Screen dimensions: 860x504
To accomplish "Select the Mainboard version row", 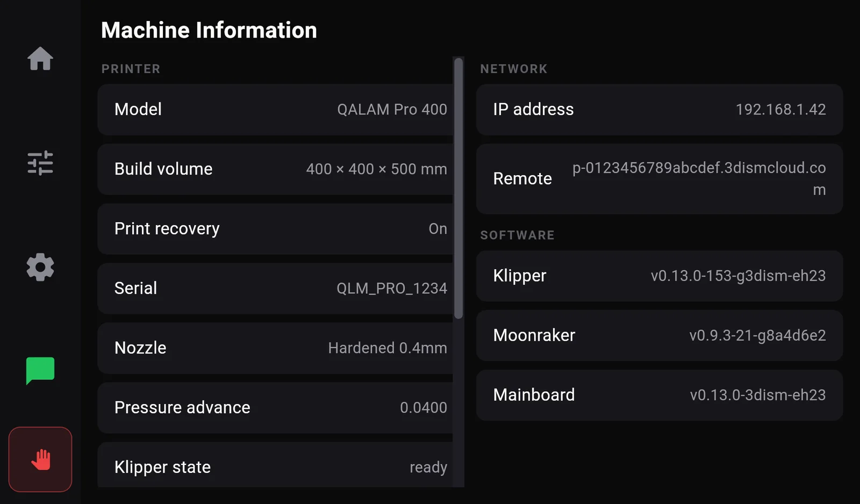I will (660, 395).
